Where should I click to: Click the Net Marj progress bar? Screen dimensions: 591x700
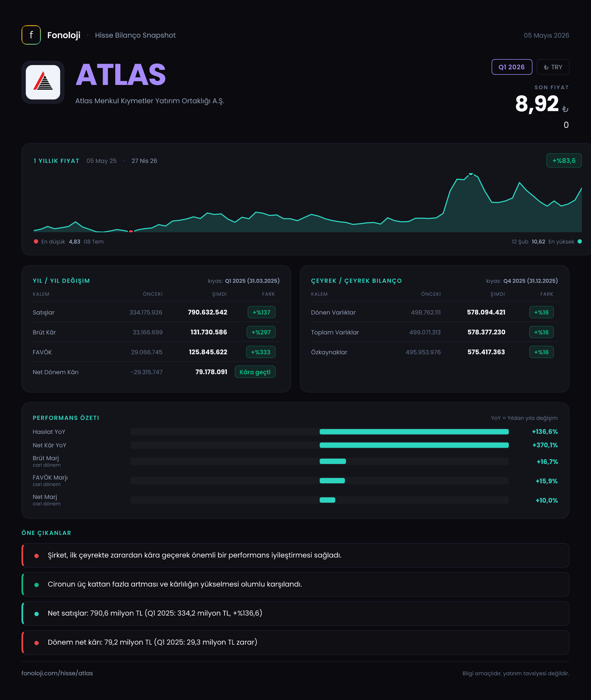coord(320,500)
